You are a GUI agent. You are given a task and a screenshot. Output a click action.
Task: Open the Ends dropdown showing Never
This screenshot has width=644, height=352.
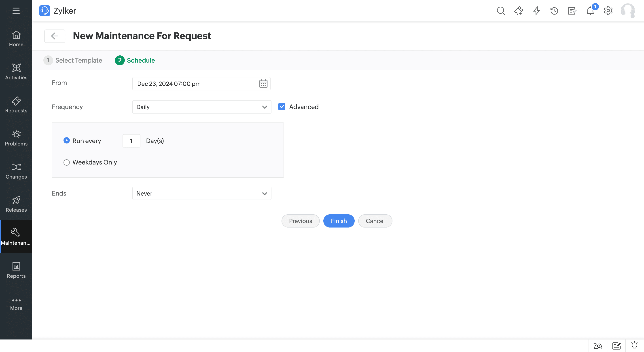[201, 193]
